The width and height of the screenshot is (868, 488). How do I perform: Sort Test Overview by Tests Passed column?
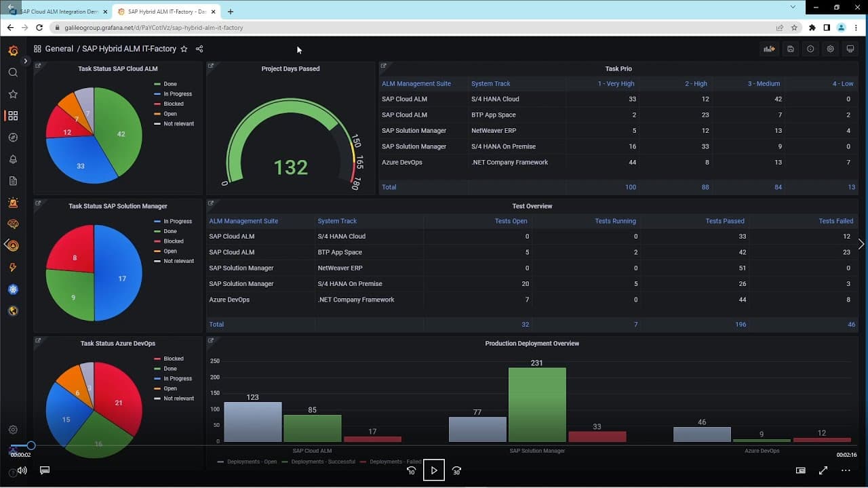click(725, 221)
